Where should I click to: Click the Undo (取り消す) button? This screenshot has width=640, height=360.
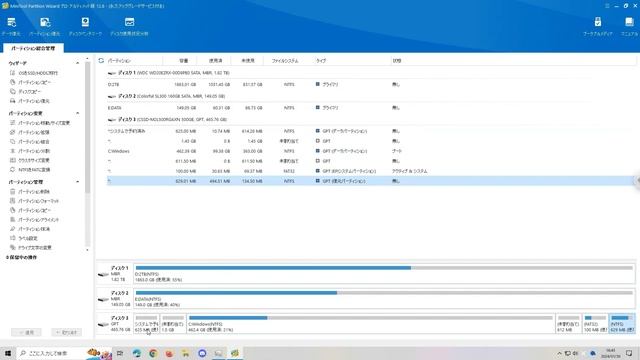[x=67, y=332]
